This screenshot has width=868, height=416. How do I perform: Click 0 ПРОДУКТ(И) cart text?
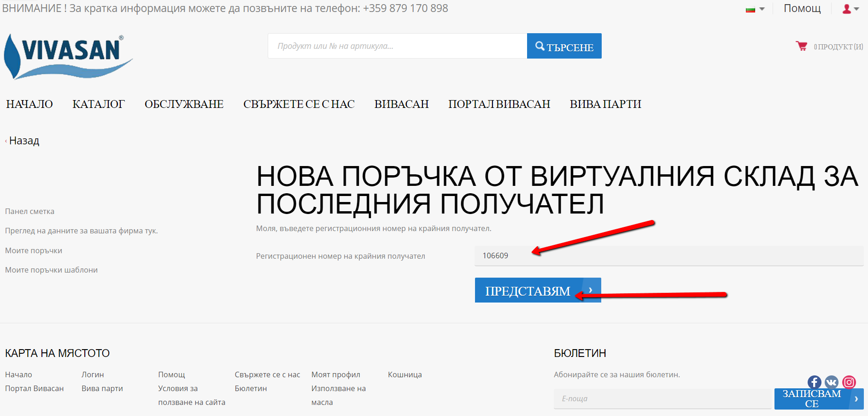point(839,47)
